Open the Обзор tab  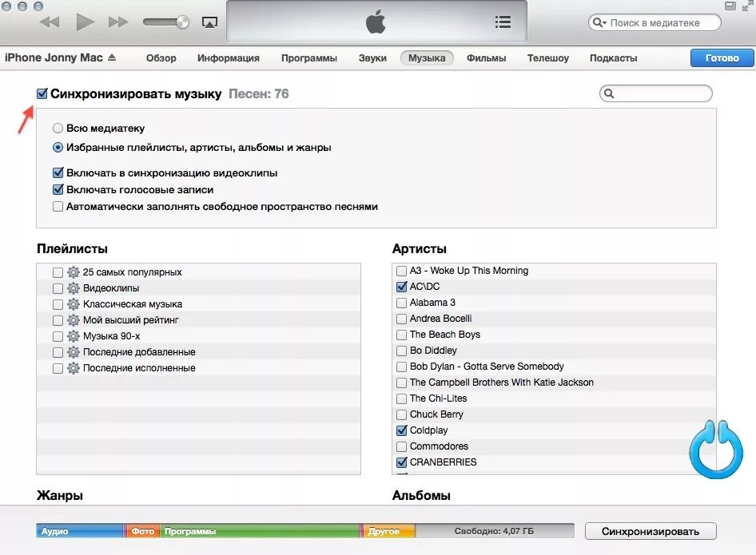point(161,57)
